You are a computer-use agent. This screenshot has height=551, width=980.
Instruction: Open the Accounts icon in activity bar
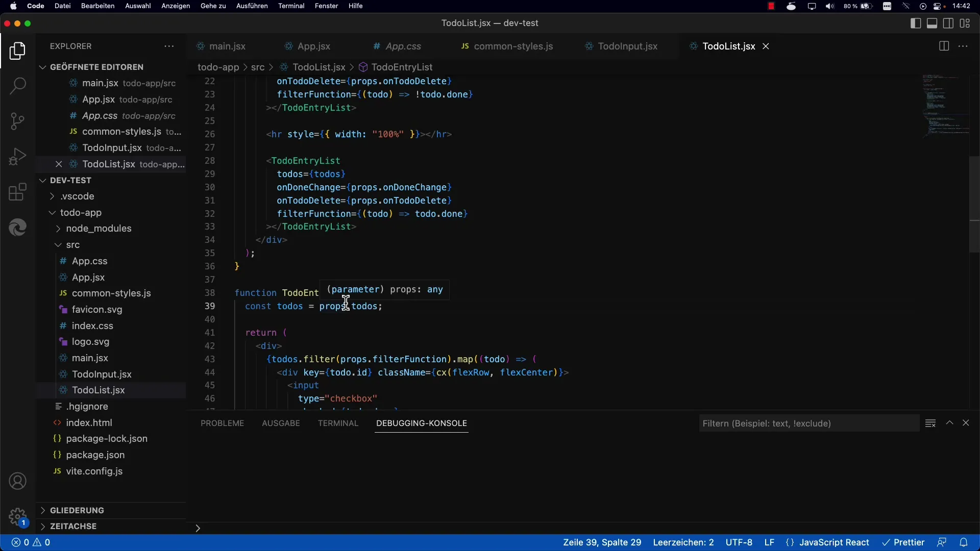[17, 481]
